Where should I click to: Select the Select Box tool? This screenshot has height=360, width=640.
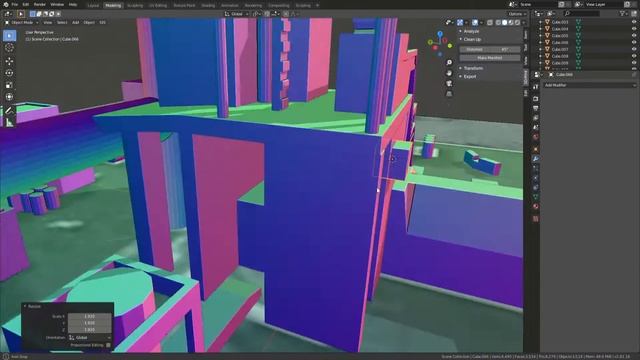click(9, 36)
